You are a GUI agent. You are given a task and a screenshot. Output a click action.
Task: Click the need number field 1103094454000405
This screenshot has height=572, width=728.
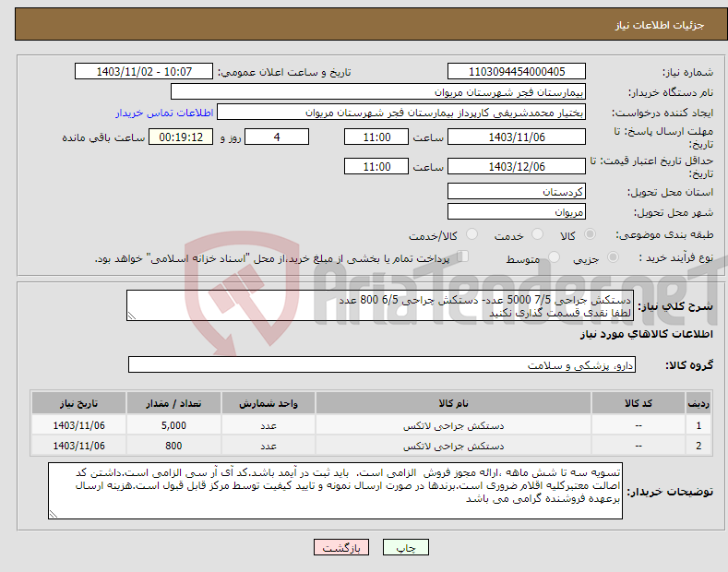click(x=517, y=72)
